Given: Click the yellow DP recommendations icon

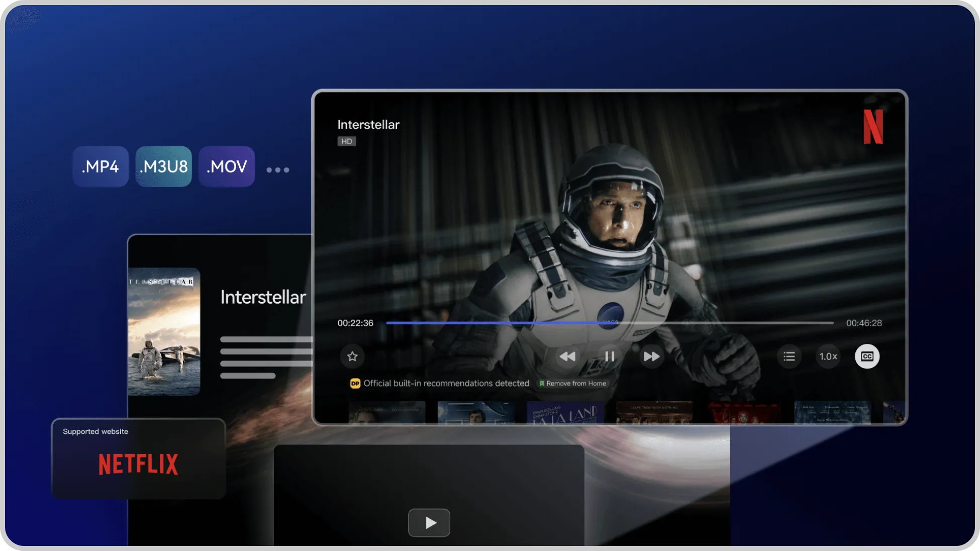Looking at the screenshot, I should tap(355, 384).
